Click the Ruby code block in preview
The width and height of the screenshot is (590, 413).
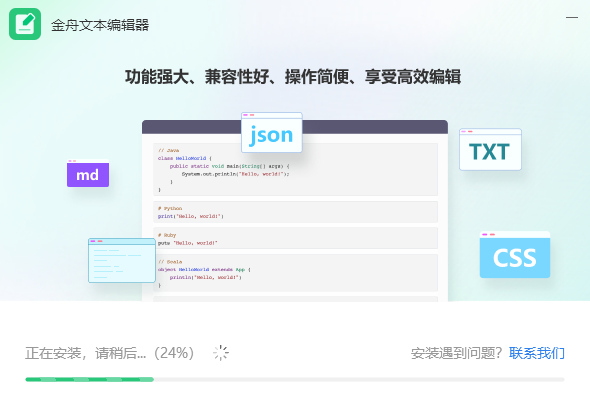[295, 238]
